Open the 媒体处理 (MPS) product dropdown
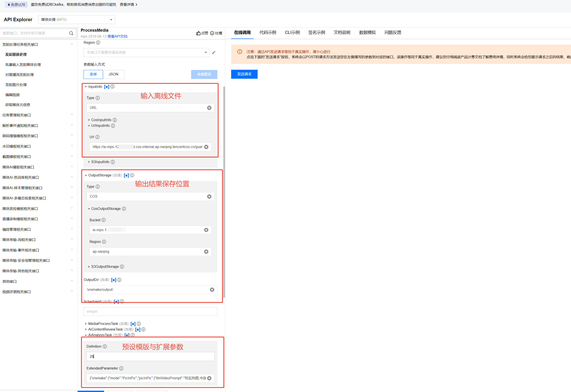Viewport: 571px width, 392px height. (76, 20)
